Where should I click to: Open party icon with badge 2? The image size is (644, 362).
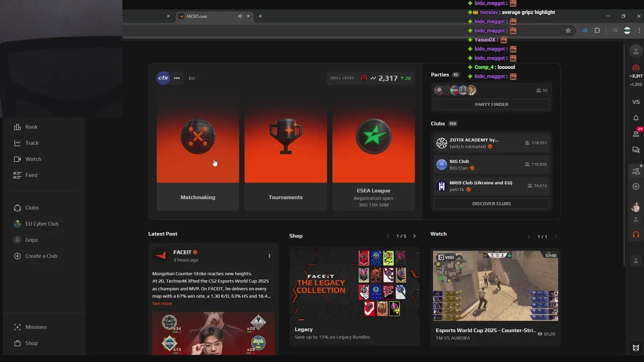coord(636,170)
